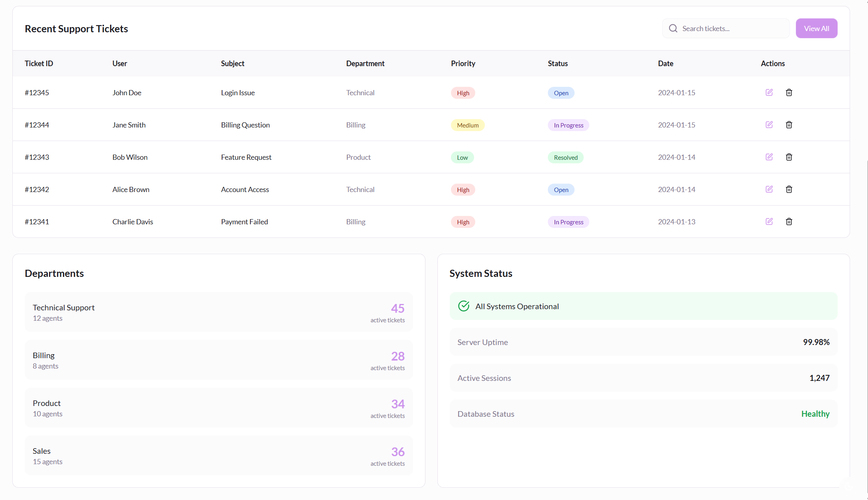Open the Database Status row
The height and width of the screenshot is (500, 868).
(x=643, y=414)
